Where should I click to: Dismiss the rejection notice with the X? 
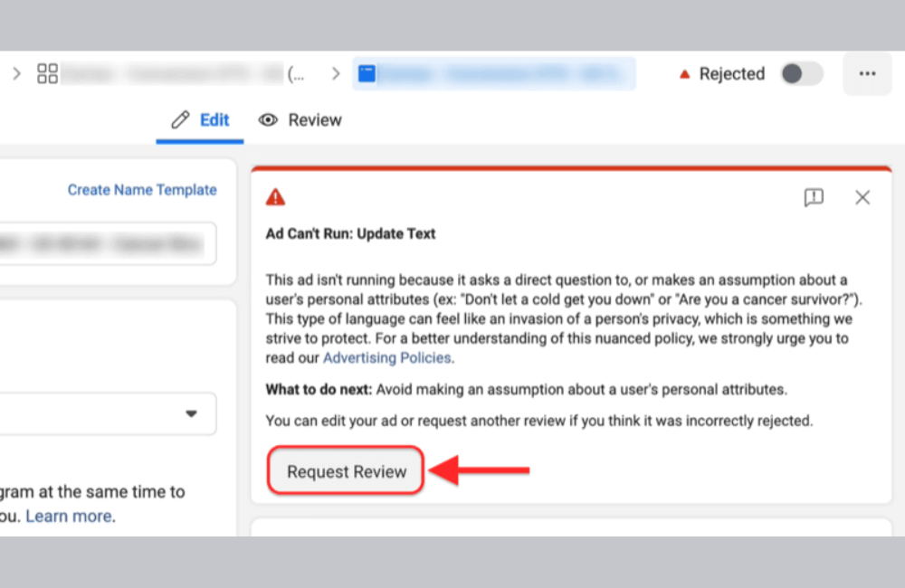[862, 196]
